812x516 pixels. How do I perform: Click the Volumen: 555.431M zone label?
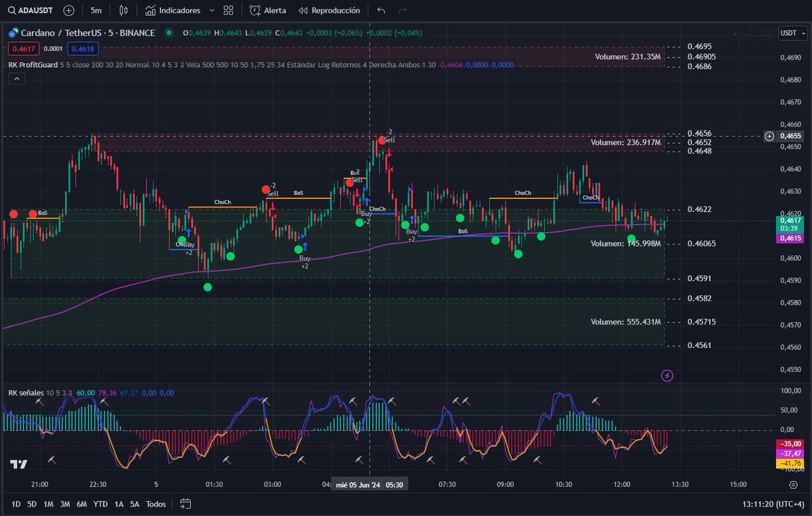(626, 322)
